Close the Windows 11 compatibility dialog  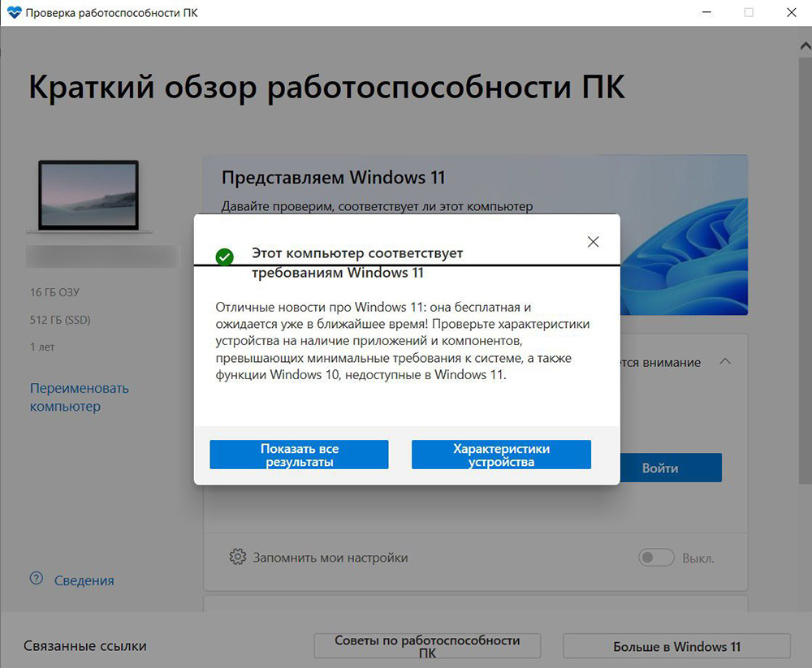(593, 242)
